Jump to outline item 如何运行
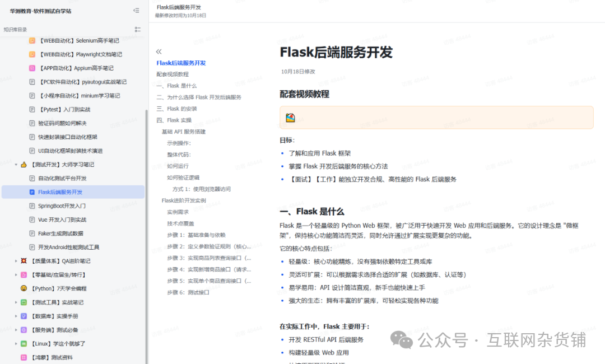Screen dimensions: 605x364 pos(178,166)
